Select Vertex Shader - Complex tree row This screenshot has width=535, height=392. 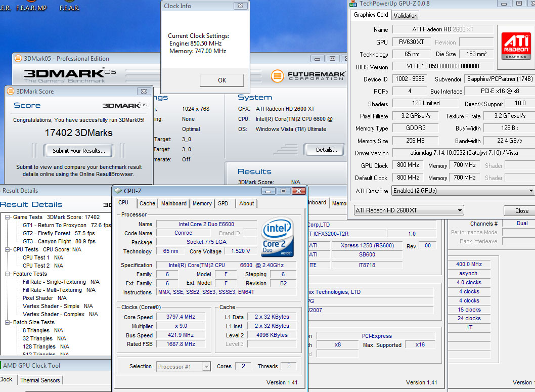(x=60, y=314)
